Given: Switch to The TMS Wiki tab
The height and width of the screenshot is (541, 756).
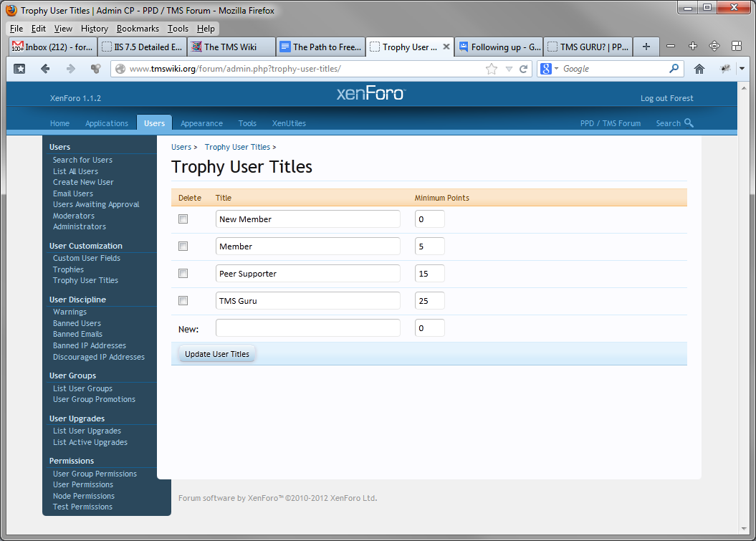Looking at the screenshot, I should click(231, 47).
